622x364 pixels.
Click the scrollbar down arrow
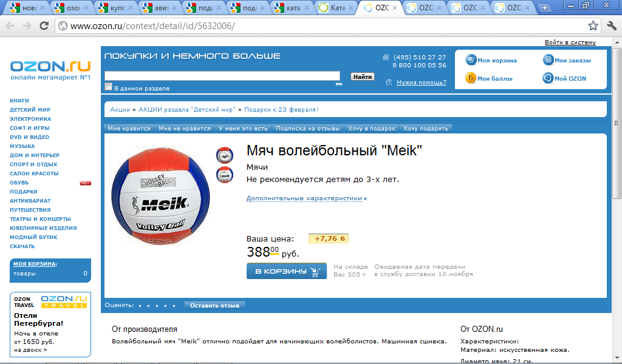tap(617, 358)
